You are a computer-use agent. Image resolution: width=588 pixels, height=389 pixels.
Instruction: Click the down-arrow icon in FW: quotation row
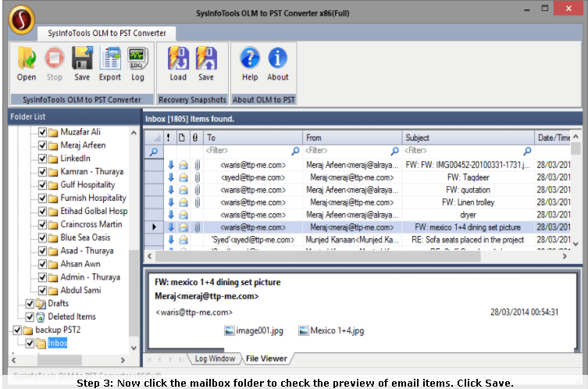(171, 190)
